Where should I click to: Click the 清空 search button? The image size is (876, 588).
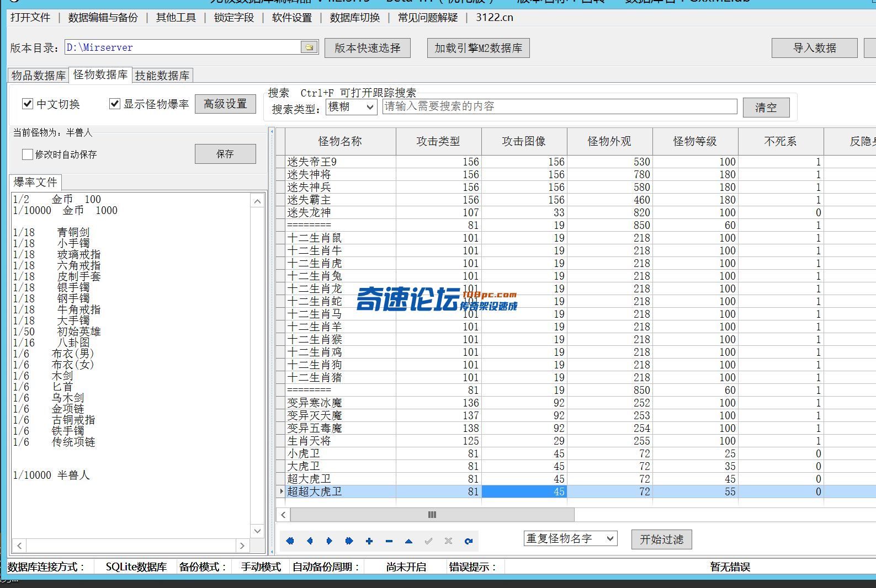(x=766, y=108)
